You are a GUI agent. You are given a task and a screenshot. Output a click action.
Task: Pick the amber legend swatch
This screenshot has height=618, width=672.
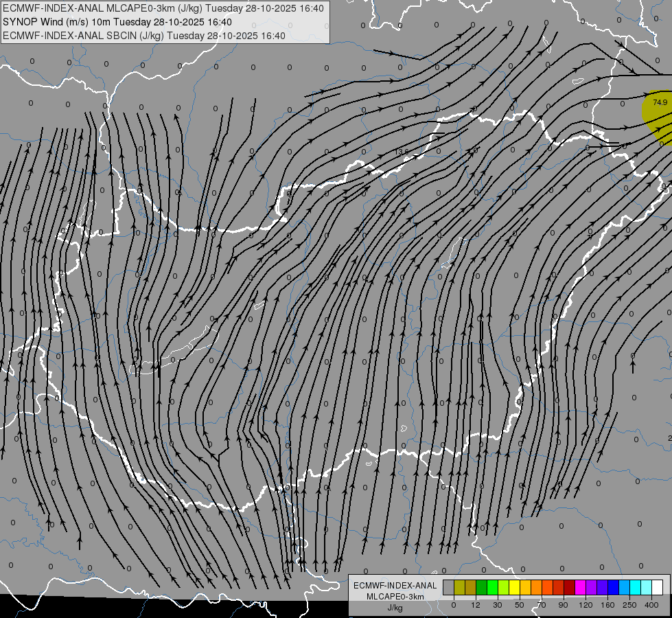click(x=526, y=587)
